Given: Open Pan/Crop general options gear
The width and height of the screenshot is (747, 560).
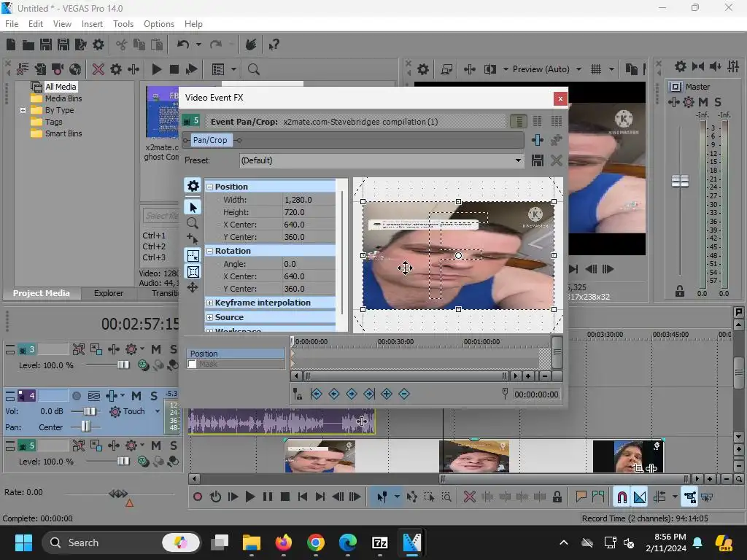Looking at the screenshot, I should [x=193, y=186].
